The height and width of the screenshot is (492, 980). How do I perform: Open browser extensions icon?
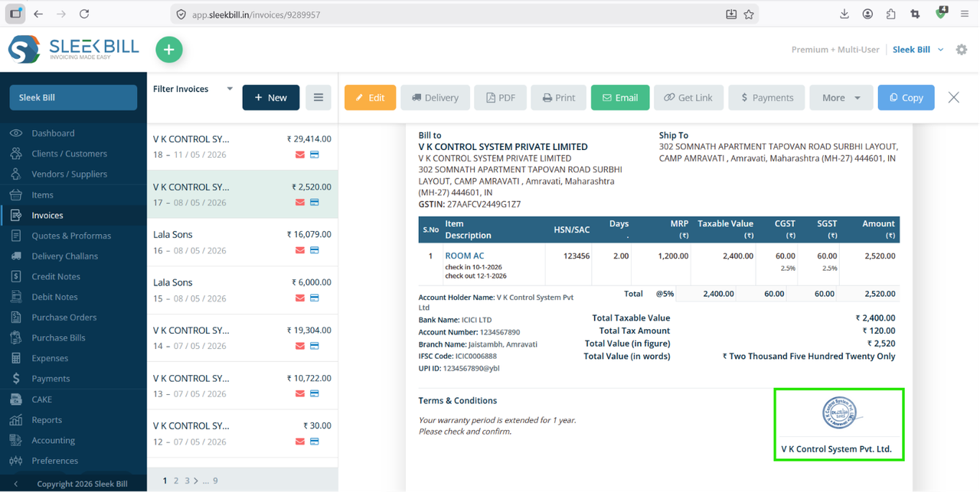click(x=890, y=14)
